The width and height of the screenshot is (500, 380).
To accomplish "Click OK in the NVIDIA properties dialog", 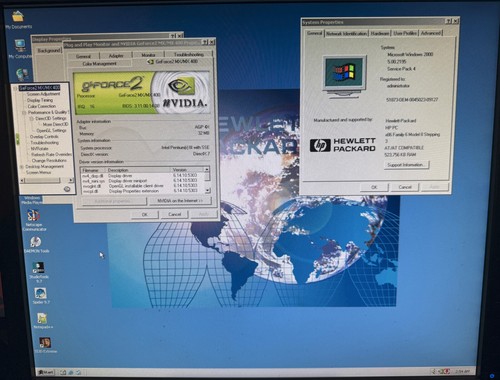I will click(145, 214).
